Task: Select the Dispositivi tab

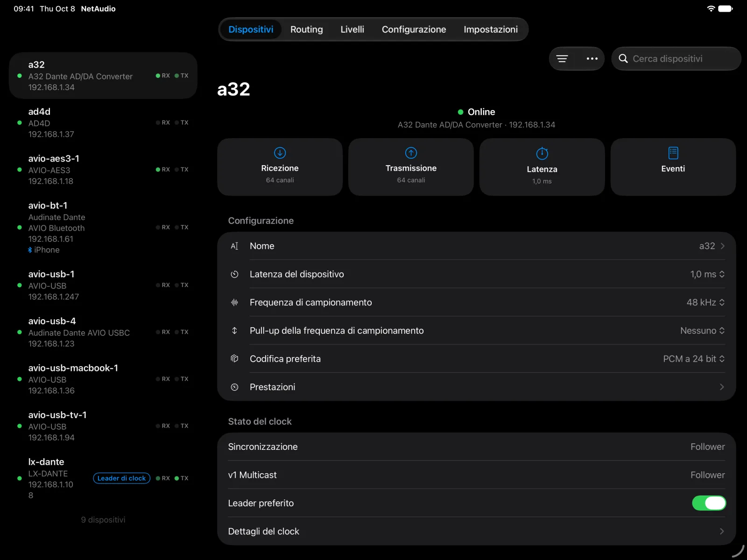Action: click(251, 29)
